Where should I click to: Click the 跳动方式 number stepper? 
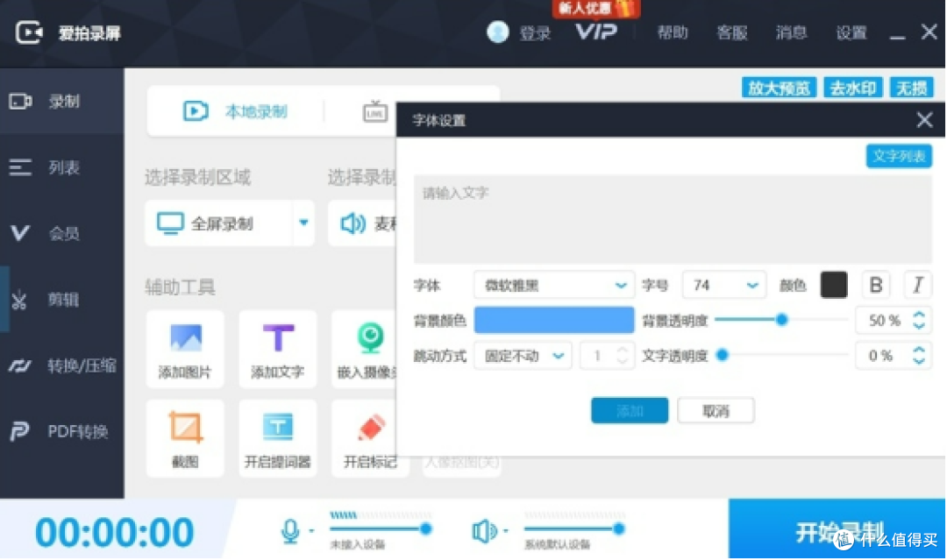pyautogui.click(x=607, y=356)
